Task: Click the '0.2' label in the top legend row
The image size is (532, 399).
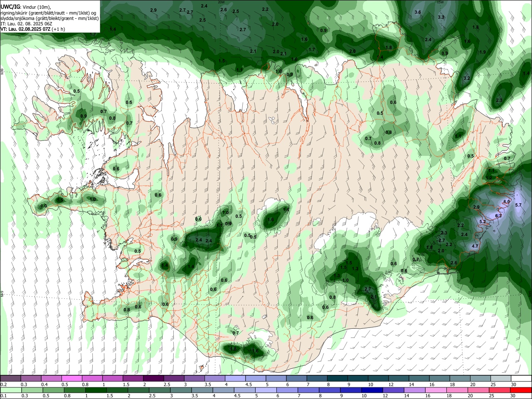Action: [x=3, y=384]
